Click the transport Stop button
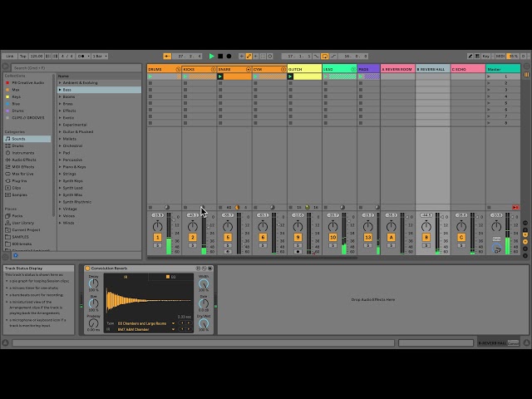The height and width of the screenshot is (399, 532). pos(220,56)
